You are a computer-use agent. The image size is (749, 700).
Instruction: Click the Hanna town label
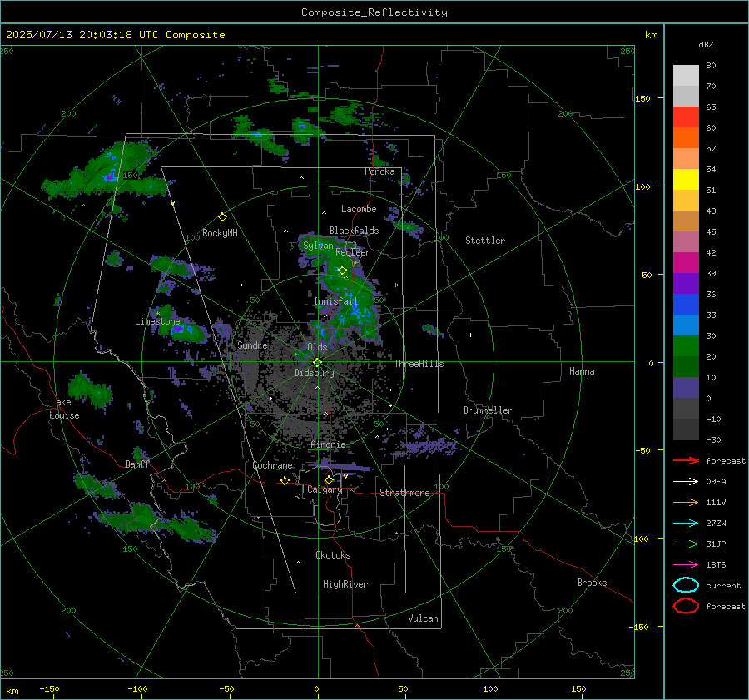click(x=582, y=371)
